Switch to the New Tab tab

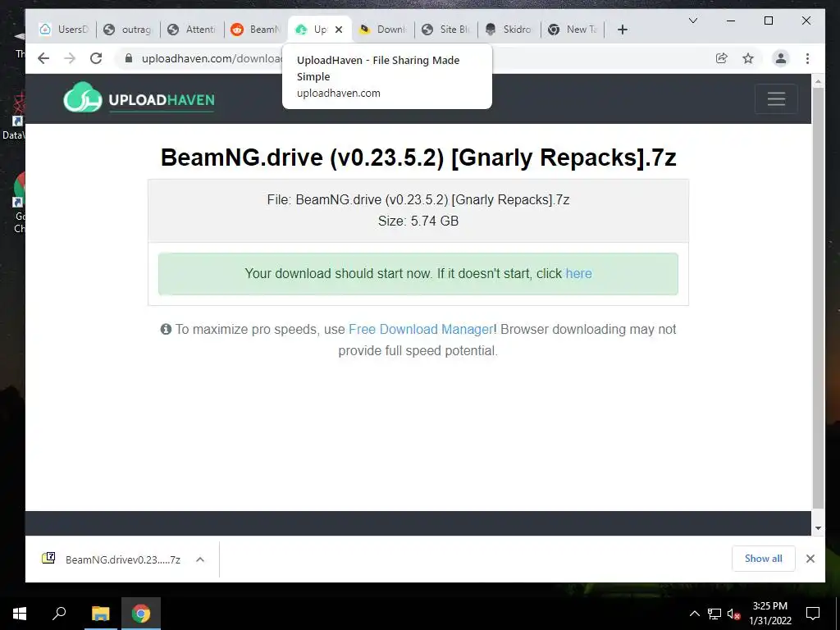pyautogui.click(x=573, y=30)
